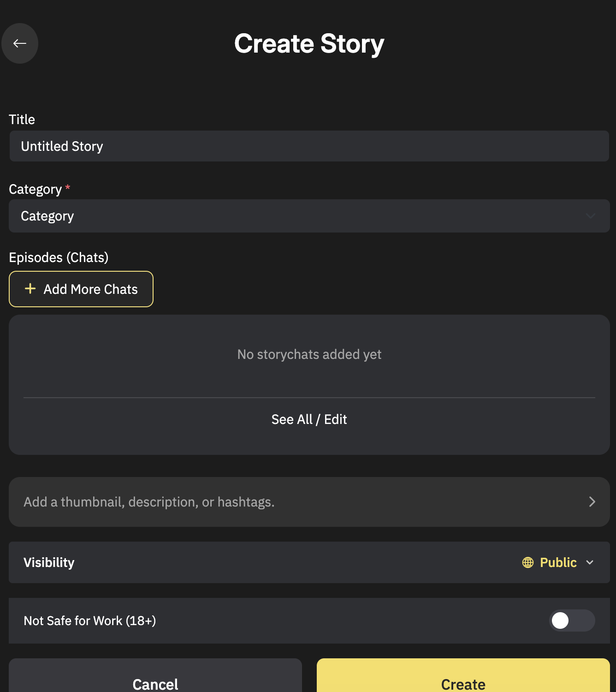Click the Visibility row label
The height and width of the screenshot is (692, 616).
[x=49, y=562]
